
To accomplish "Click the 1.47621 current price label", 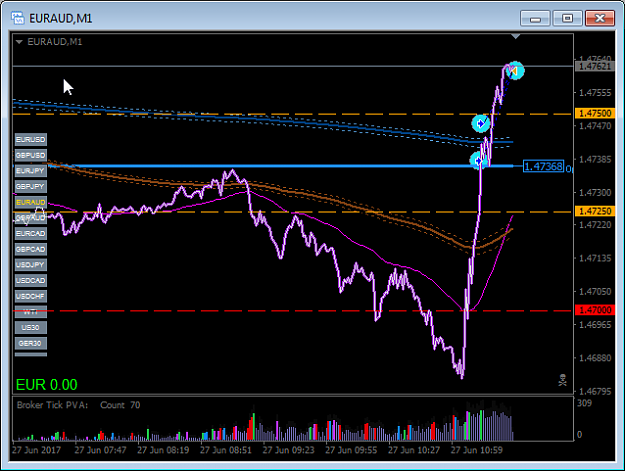I will 595,66.
